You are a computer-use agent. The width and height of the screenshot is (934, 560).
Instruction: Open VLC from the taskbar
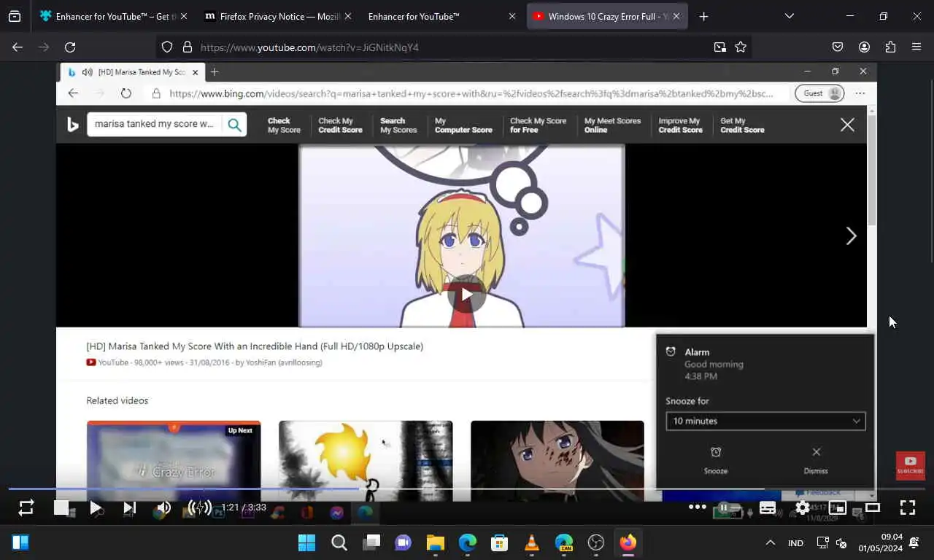532,542
